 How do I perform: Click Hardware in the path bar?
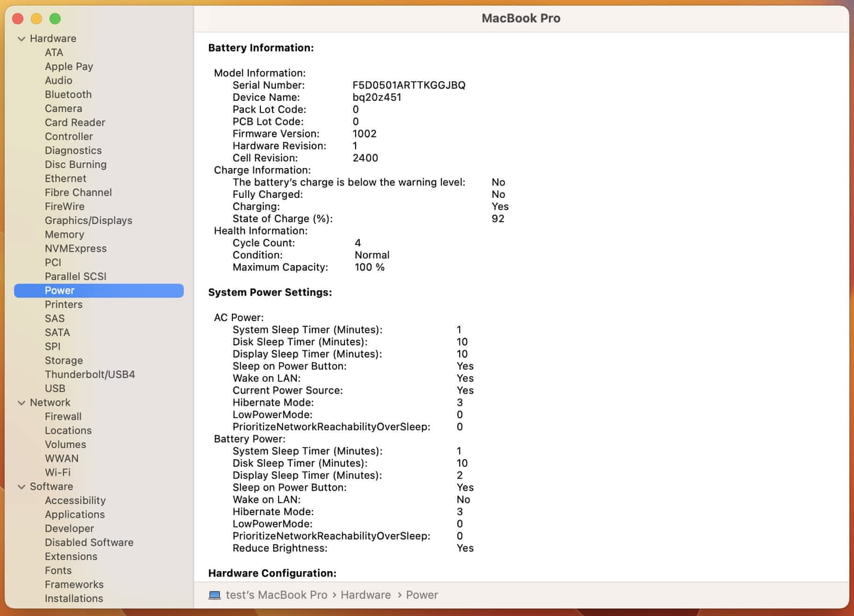point(366,595)
